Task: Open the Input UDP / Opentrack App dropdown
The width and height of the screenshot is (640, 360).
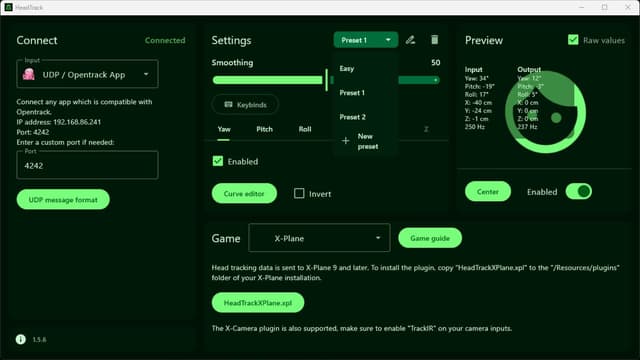Action: 87,74
